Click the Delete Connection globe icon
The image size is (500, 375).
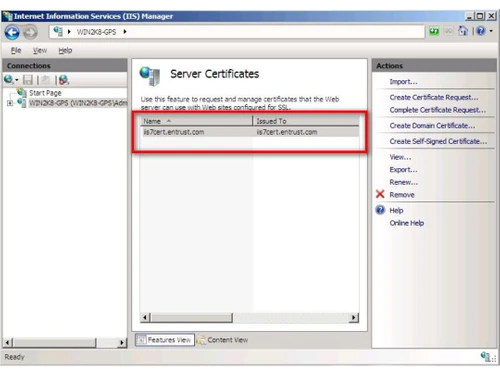click(x=63, y=80)
